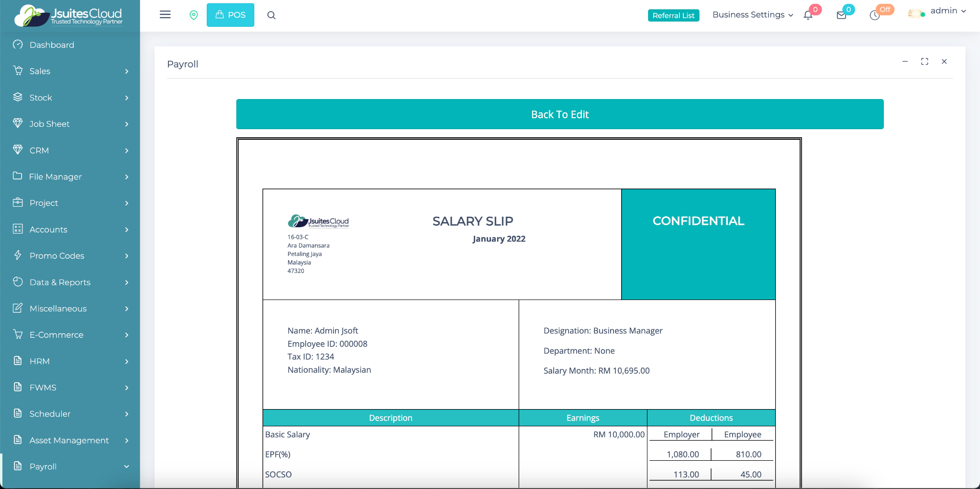Viewport: 980px width, 489px height.
Task: Expand the Business Settings dropdown
Action: [752, 15]
